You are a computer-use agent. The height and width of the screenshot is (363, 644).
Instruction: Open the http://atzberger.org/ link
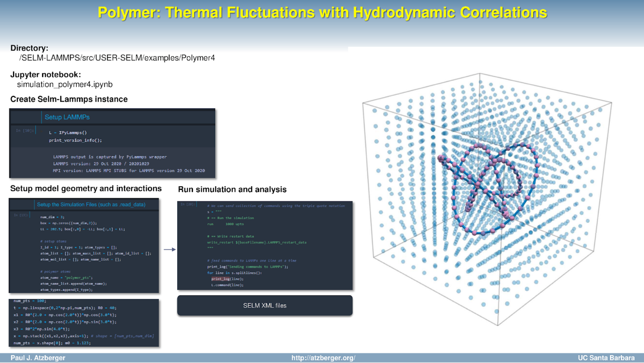coord(323,358)
